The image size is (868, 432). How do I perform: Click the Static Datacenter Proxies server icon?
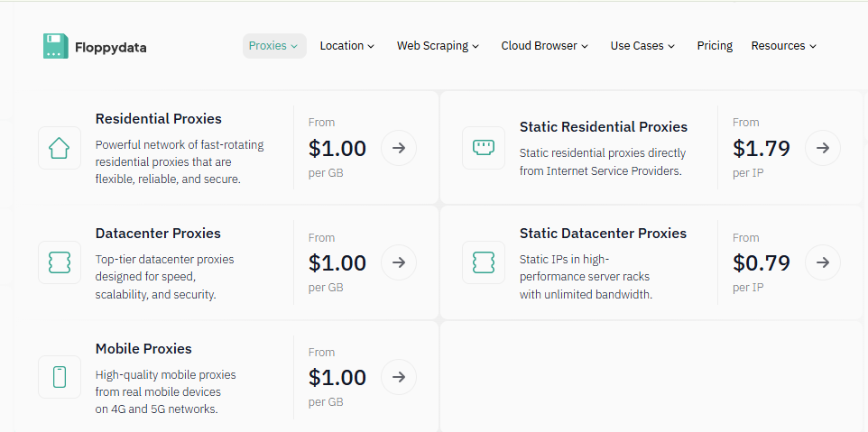484,262
